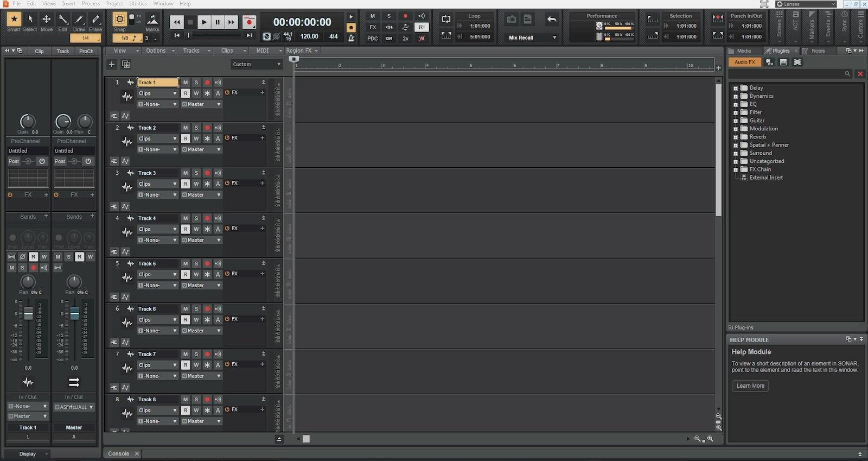Click the Learn More button
Viewport: 868px width, 461px height.
coord(750,386)
